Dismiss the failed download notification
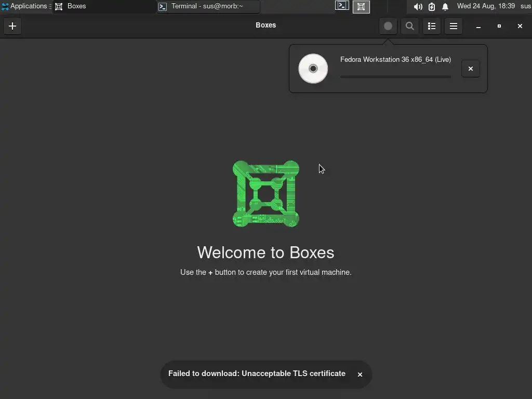Screen dimensions: 532x399 point(360,374)
